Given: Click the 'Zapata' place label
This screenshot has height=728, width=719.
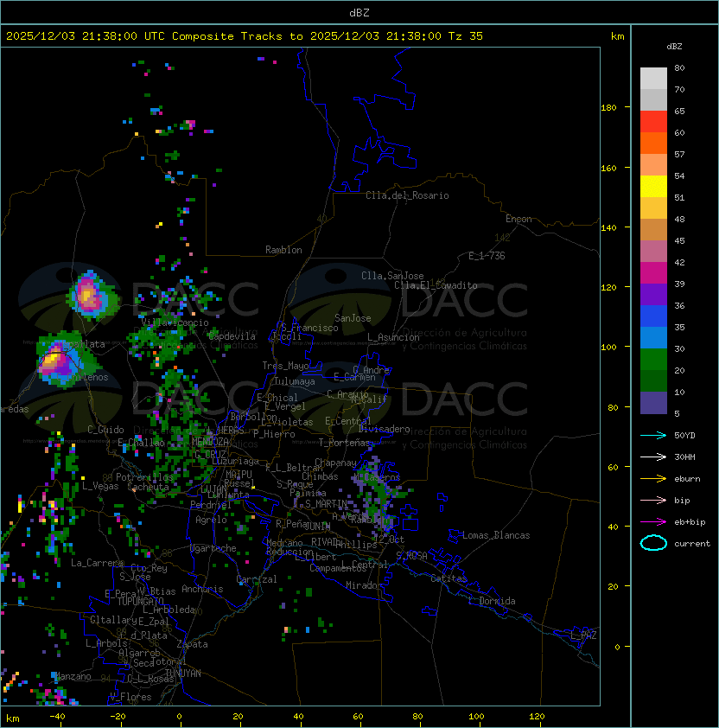Looking at the screenshot, I should pyautogui.click(x=192, y=644).
